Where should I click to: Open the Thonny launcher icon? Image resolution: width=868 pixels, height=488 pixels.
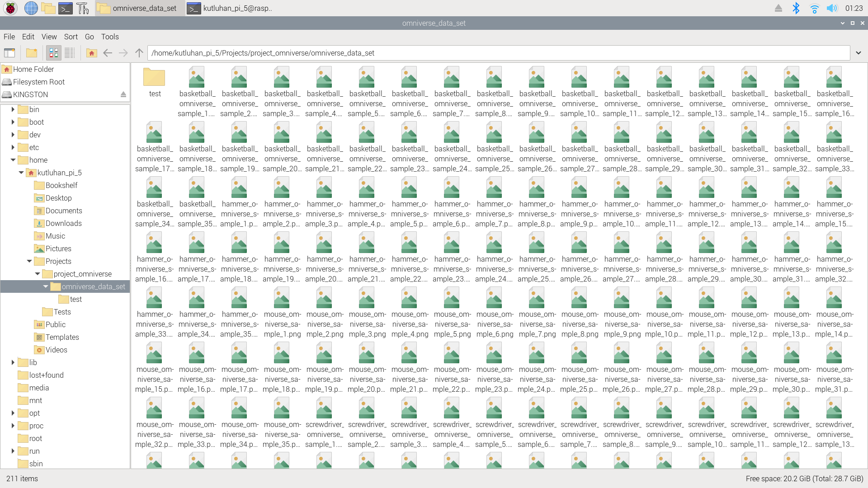click(83, 8)
